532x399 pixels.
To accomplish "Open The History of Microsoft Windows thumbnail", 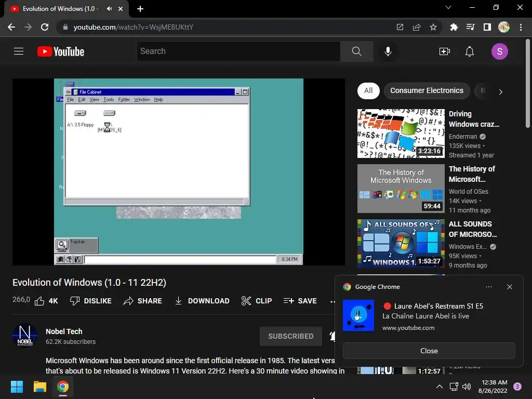I will click(x=401, y=188).
